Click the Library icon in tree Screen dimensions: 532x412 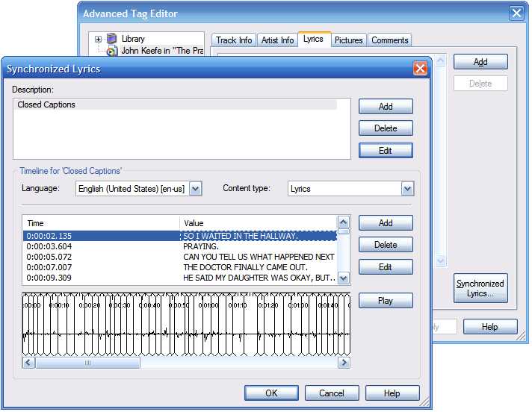pos(111,39)
